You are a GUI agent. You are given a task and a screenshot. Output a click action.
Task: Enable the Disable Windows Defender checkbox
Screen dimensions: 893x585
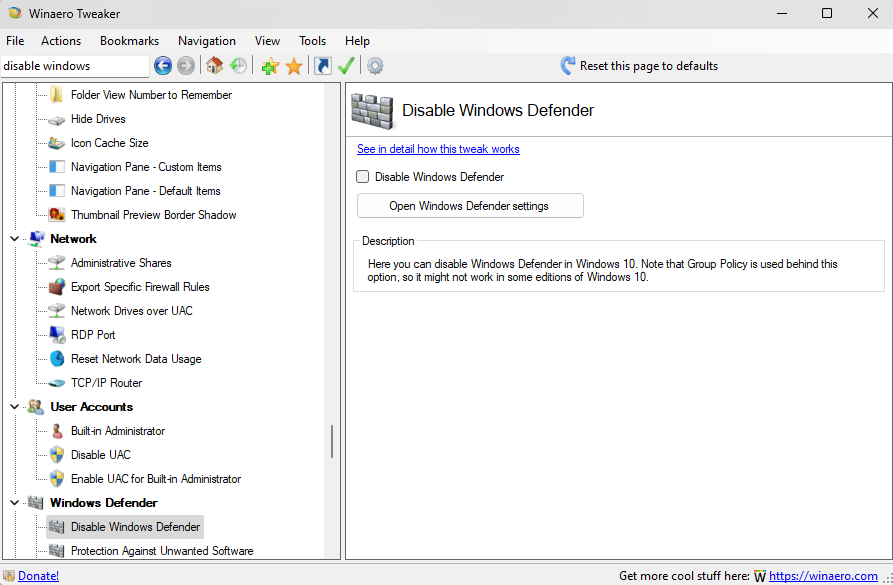click(362, 177)
